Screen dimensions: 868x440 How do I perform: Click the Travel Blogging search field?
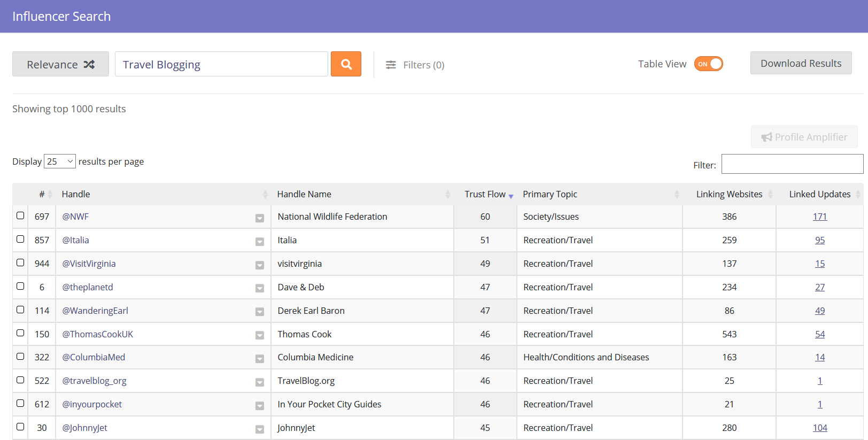pos(221,64)
